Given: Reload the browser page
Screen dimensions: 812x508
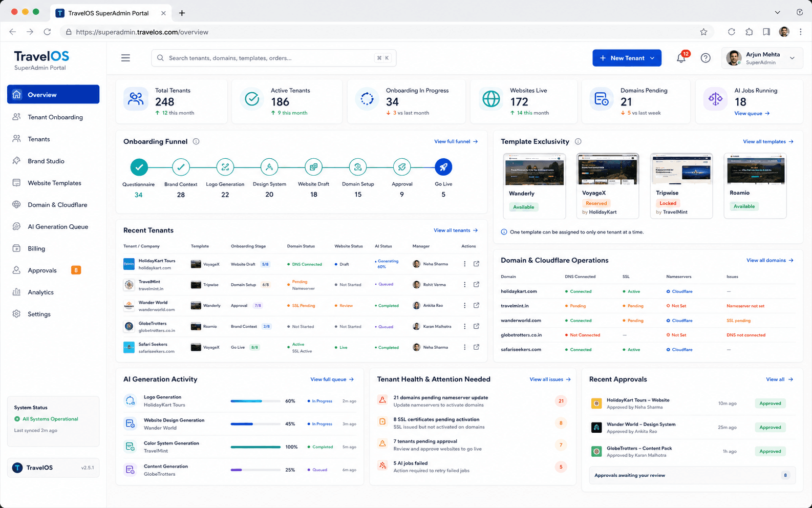Looking at the screenshot, I should tap(47, 32).
